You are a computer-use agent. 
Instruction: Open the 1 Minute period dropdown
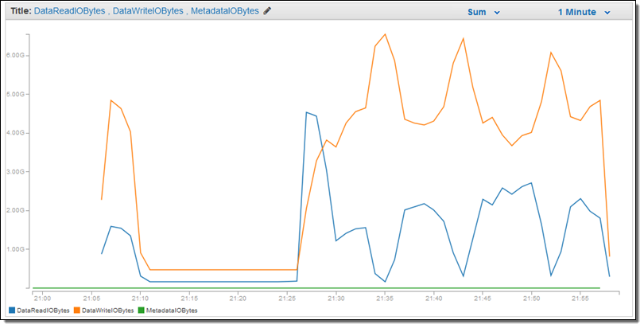click(x=584, y=12)
